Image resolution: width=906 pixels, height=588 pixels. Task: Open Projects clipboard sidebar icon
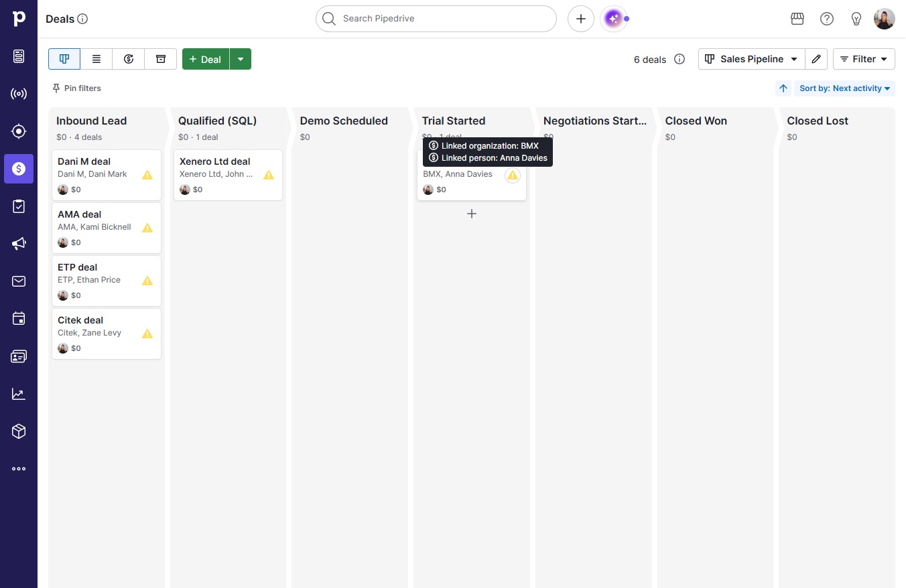click(19, 206)
